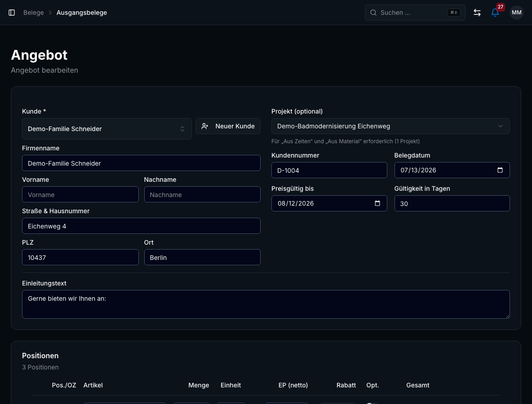532x404 pixels.
Task: Click Ausgangsbelege breadcrumb
Action: (x=82, y=13)
